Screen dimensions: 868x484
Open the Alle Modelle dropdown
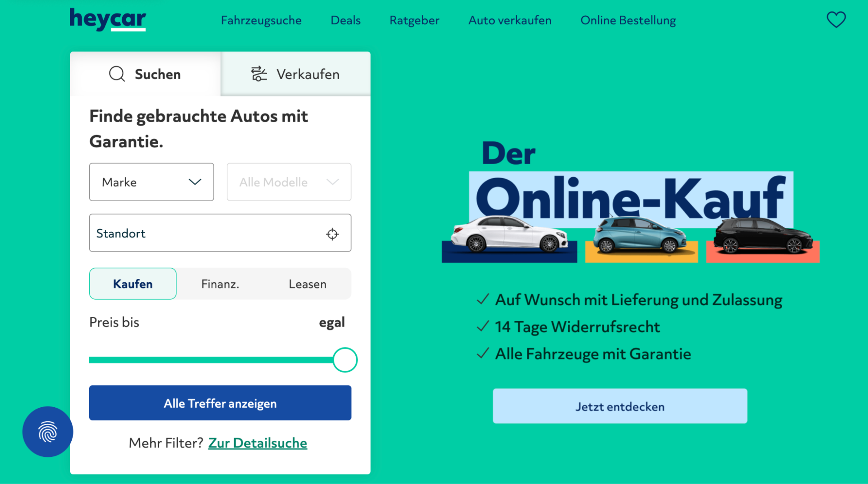(289, 182)
